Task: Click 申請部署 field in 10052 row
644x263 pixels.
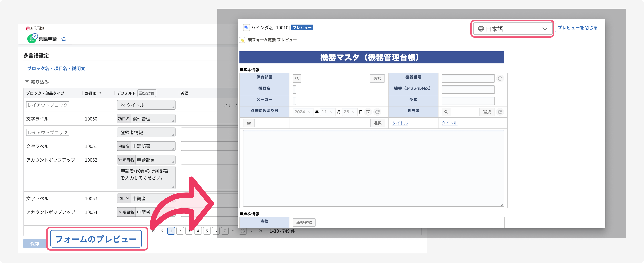Action: (146, 160)
